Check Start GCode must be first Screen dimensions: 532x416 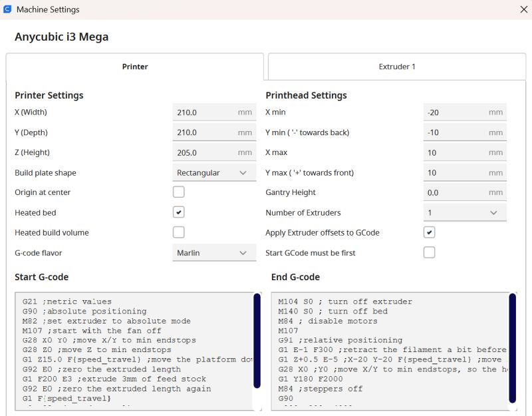(430, 252)
